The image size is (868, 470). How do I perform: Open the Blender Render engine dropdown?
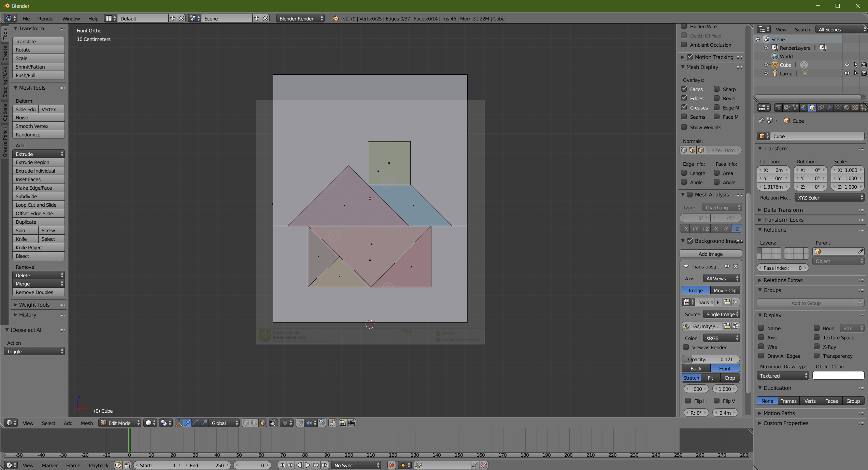click(300, 18)
